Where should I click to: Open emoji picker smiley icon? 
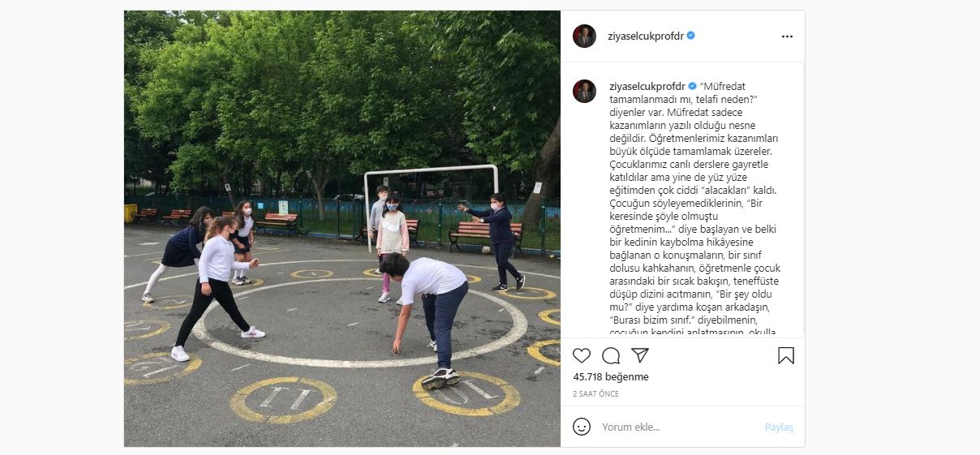pos(582,427)
